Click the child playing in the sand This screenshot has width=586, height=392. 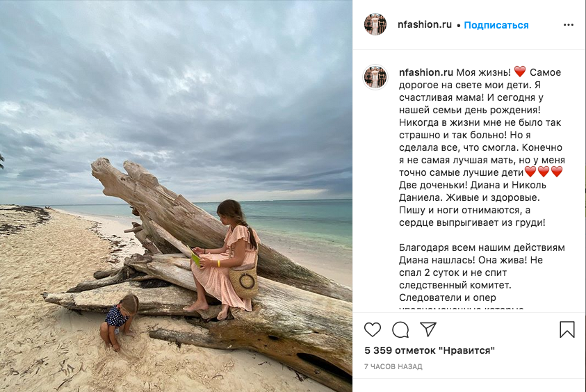120,320
